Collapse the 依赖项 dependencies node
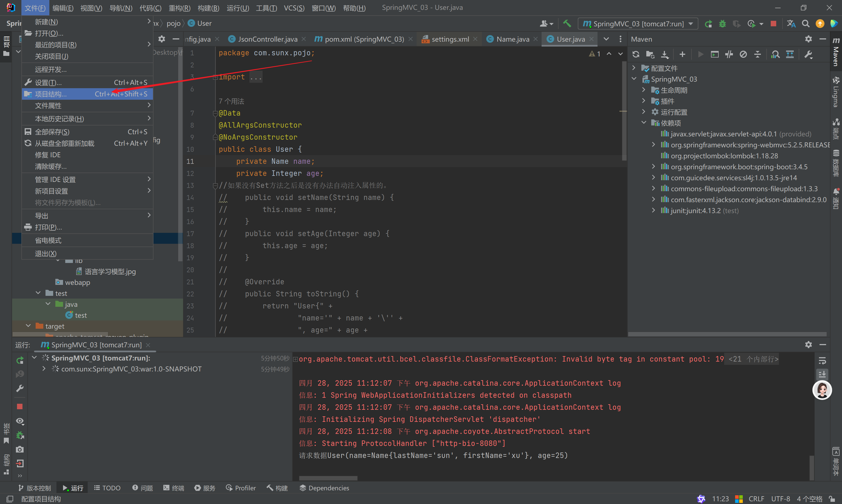The width and height of the screenshot is (842, 504). pyautogui.click(x=644, y=123)
